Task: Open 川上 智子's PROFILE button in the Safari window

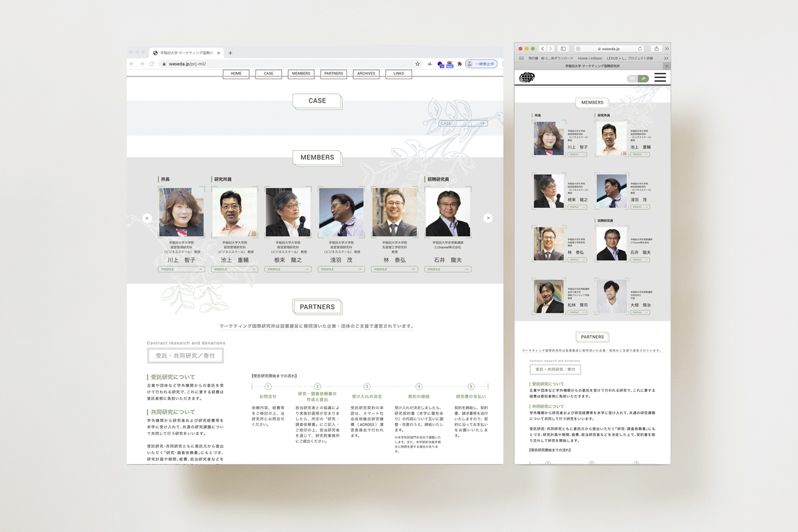Action: pyautogui.click(x=577, y=154)
